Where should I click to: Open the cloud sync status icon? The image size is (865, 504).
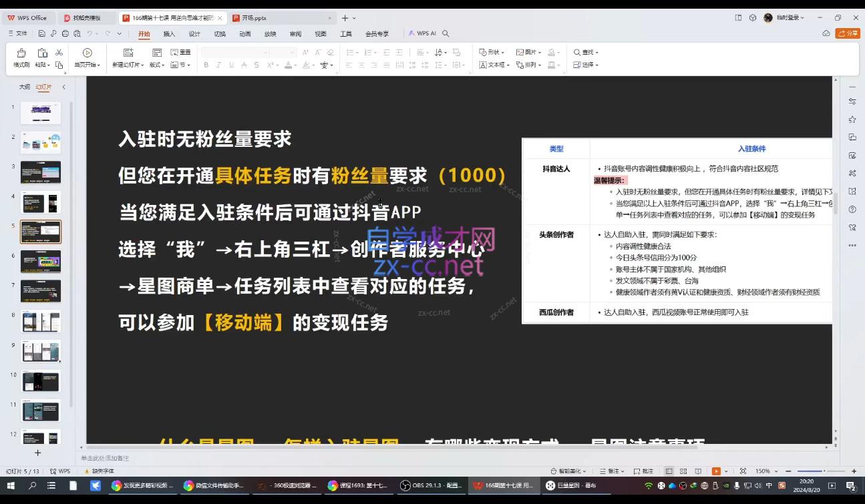826,33
